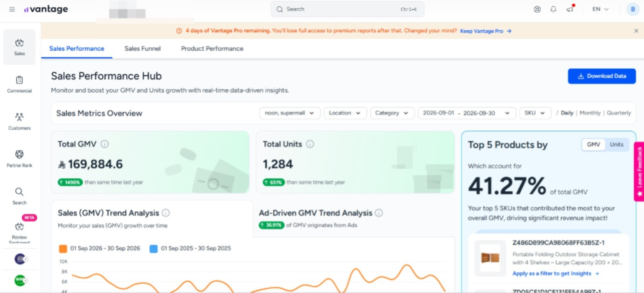Select Quarterly granularity
The height and width of the screenshot is (293, 644).
(x=619, y=113)
